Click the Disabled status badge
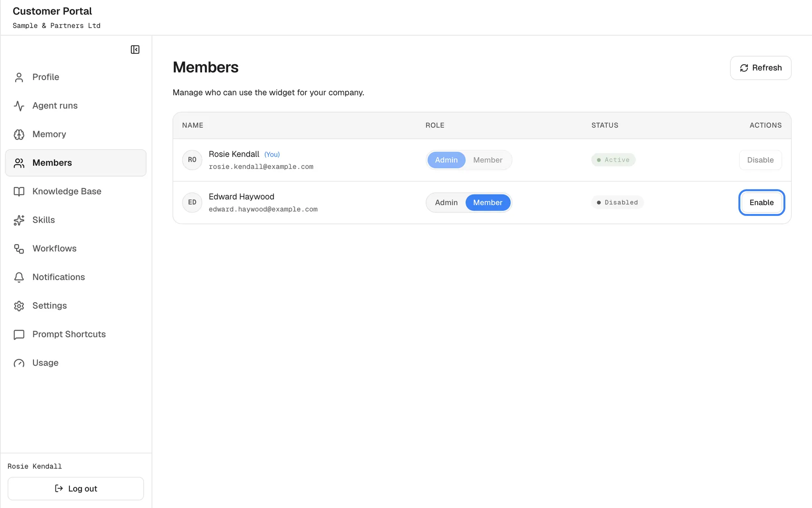Image resolution: width=812 pixels, height=508 pixels. [x=617, y=202]
